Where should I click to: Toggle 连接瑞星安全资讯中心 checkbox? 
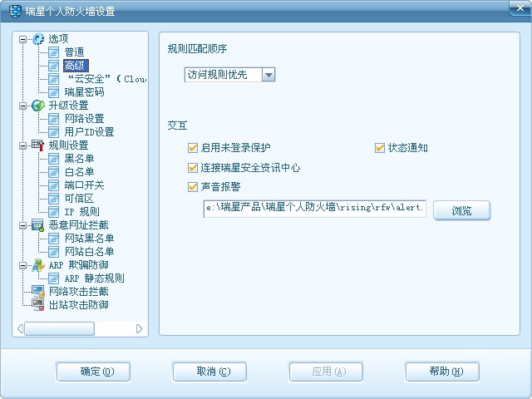tap(193, 168)
